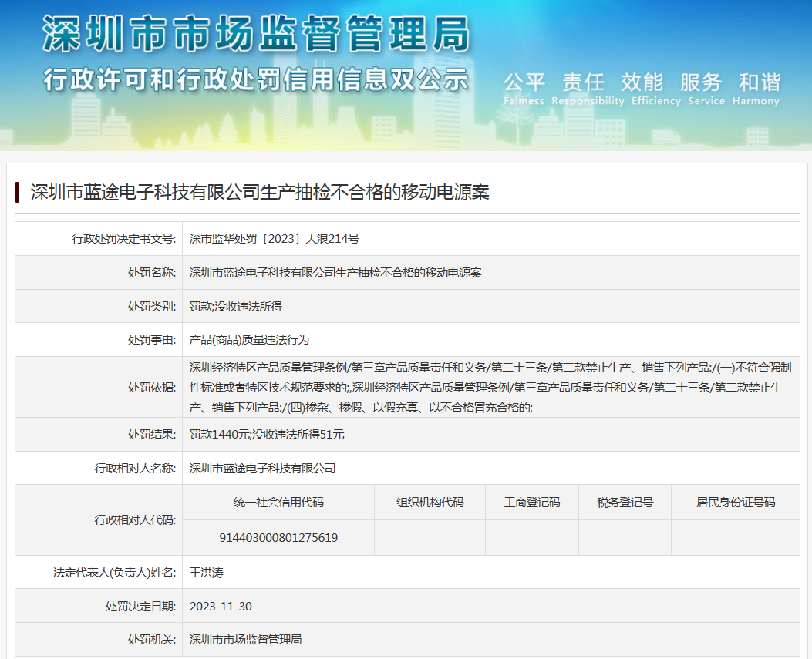The height and width of the screenshot is (659, 812).
Task: Click the value 罚款1440元;没收违法所得51元
Action: tap(267, 435)
